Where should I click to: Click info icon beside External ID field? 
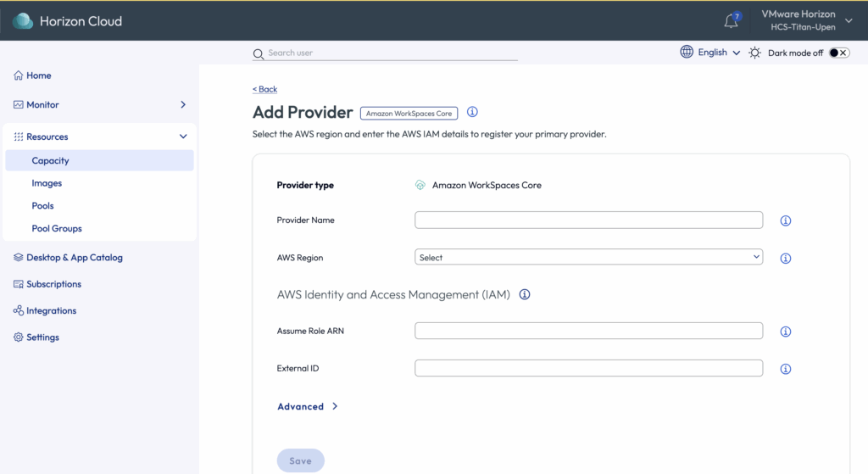point(785,369)
